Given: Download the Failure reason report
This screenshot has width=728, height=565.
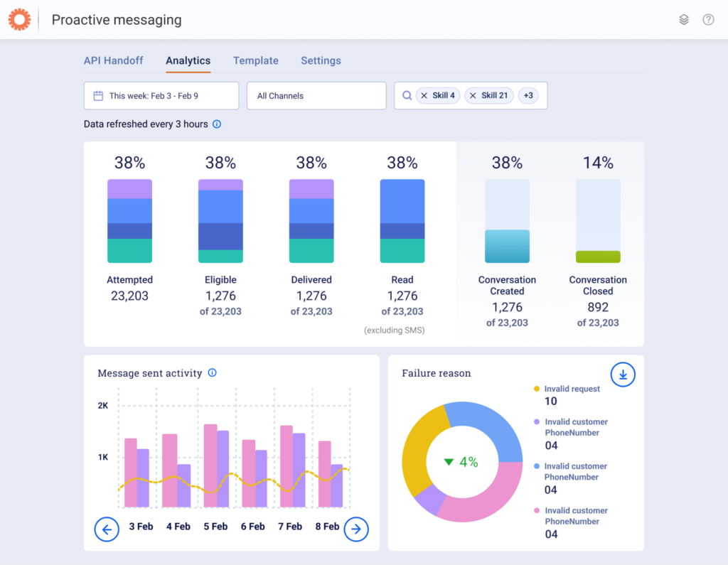Looking at the screenshot, I should [x=623, y=375].
